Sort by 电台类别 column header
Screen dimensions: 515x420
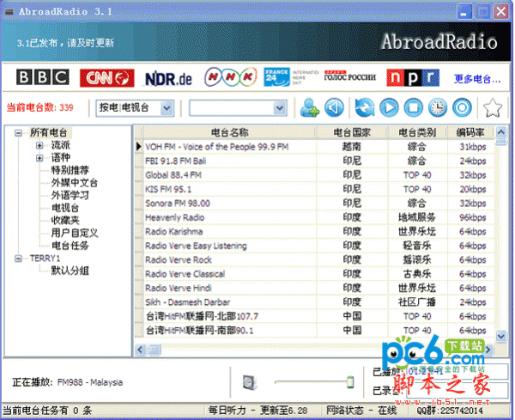tap(417, 132)
